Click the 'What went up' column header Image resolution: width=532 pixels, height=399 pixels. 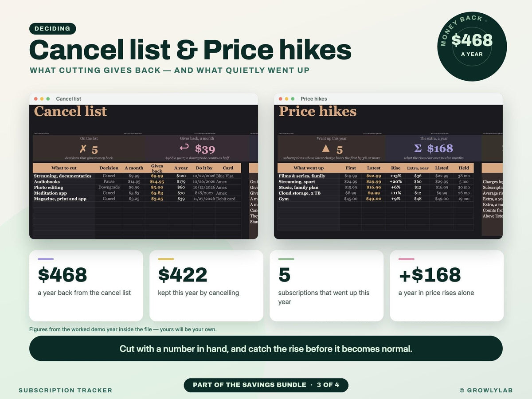click(309, 168)
